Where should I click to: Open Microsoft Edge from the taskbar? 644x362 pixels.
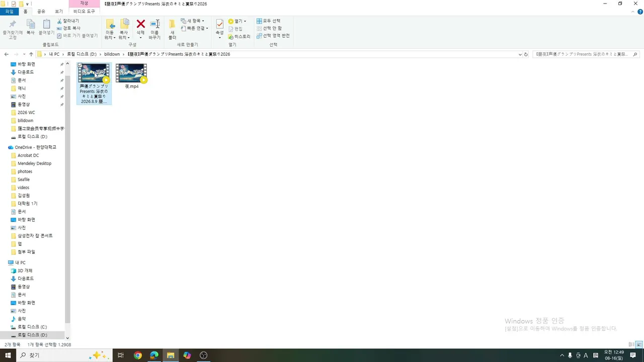click(154, 355)
